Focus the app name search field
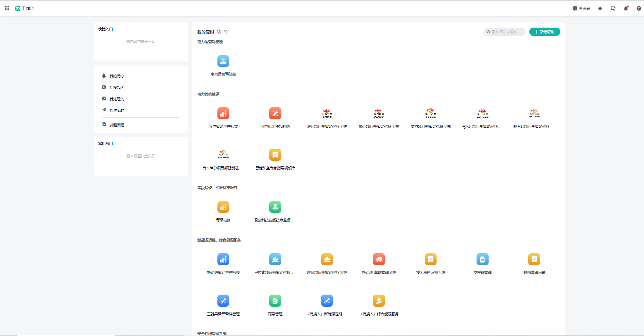Screen dimensions: 644x336 point(505,32)
